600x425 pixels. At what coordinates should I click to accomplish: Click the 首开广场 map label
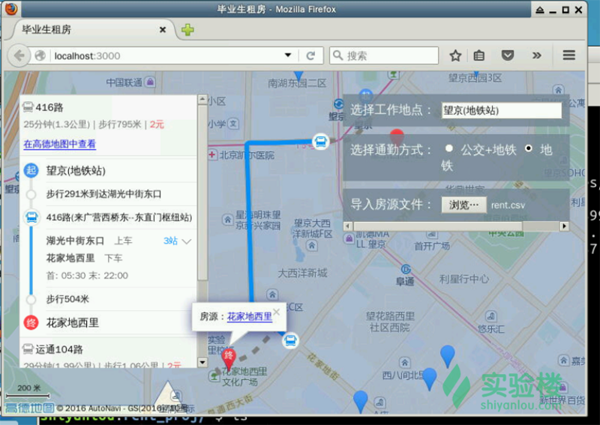(x=432, y=246)
